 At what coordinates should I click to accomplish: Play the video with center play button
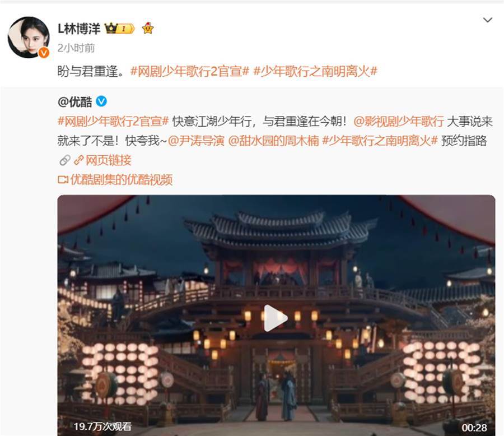[276, 318]
